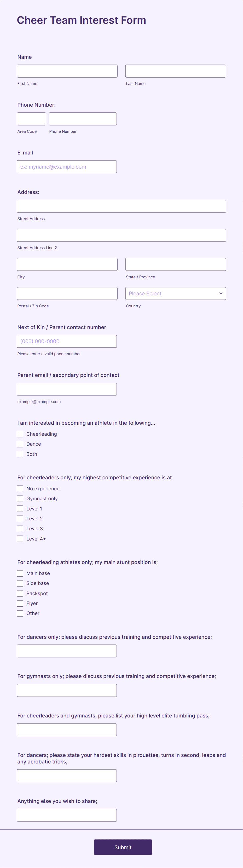The width and height of the screenshot is (243, 868).
Task: Select Level 1 experience
Action: (x=20, y=508)
